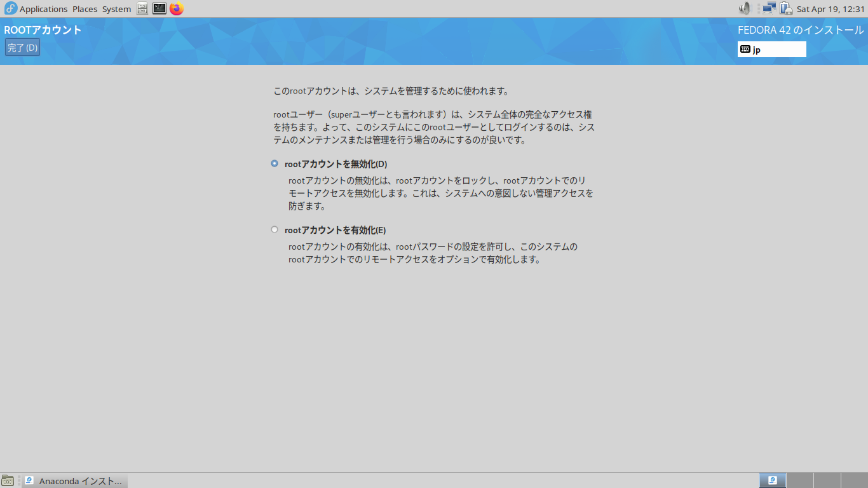
Task: Launch Firefox from the top panel
Action: pyautogui.click(x=177, y=8)
